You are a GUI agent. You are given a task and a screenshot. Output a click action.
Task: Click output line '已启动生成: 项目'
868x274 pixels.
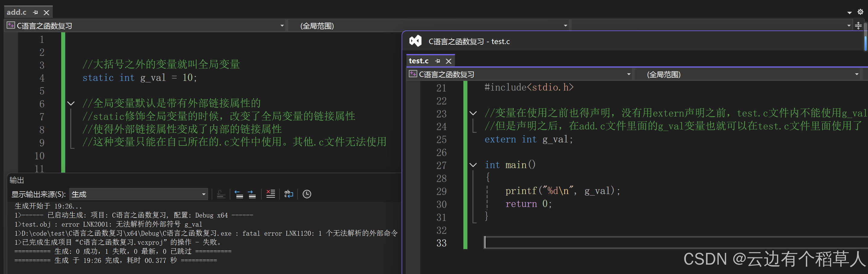pos(134,215)
